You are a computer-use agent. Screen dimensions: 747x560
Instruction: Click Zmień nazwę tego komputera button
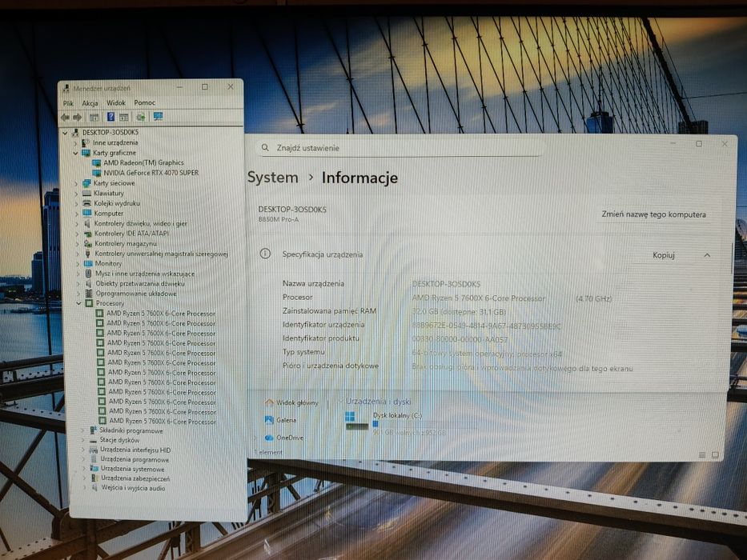(x=653, y=214)
